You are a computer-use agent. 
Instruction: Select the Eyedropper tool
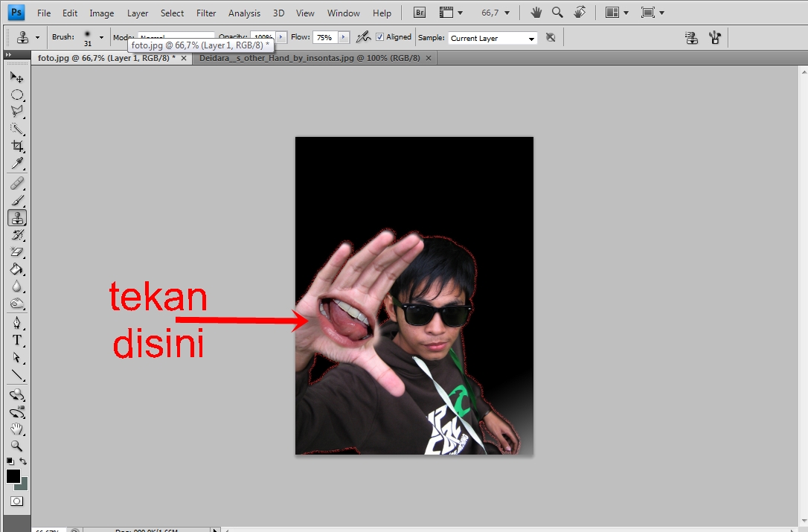tap(17, 164)
